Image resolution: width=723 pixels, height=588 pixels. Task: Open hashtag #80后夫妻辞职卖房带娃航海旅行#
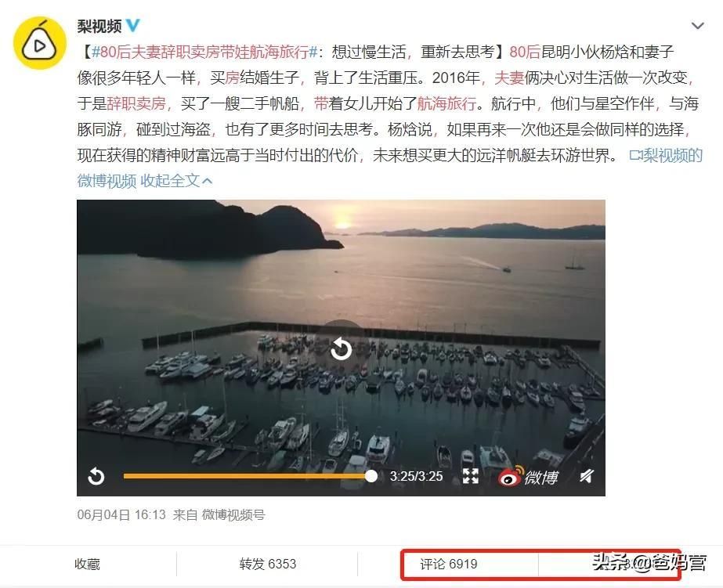(x=204, y=52)
